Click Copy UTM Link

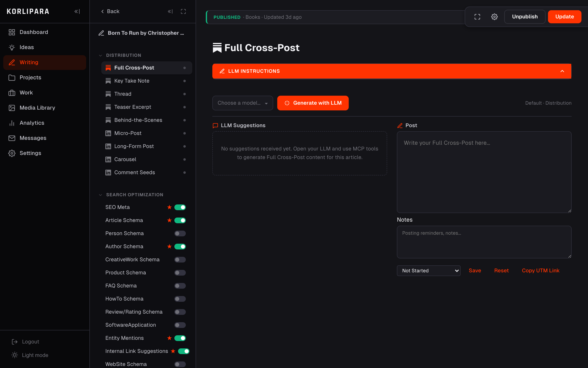[x=540, y=271]
